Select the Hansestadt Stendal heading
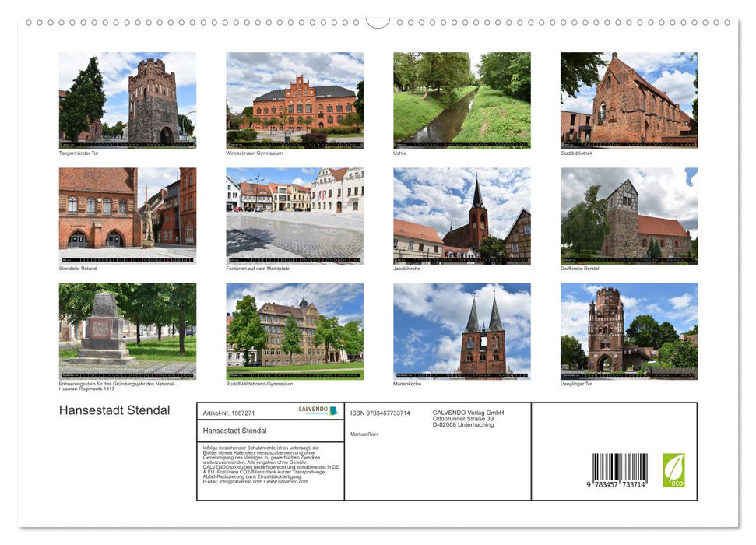756x545 pixels. click(114, 410)
